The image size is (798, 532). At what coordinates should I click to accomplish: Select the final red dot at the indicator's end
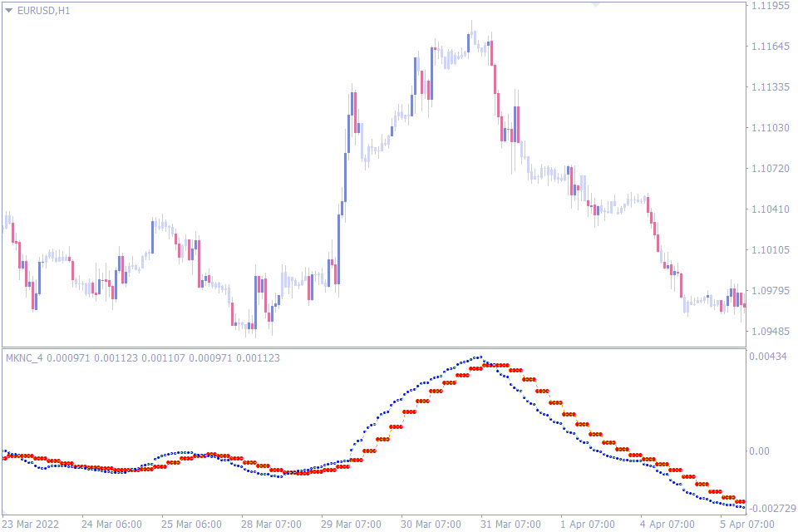pos(742,504)
